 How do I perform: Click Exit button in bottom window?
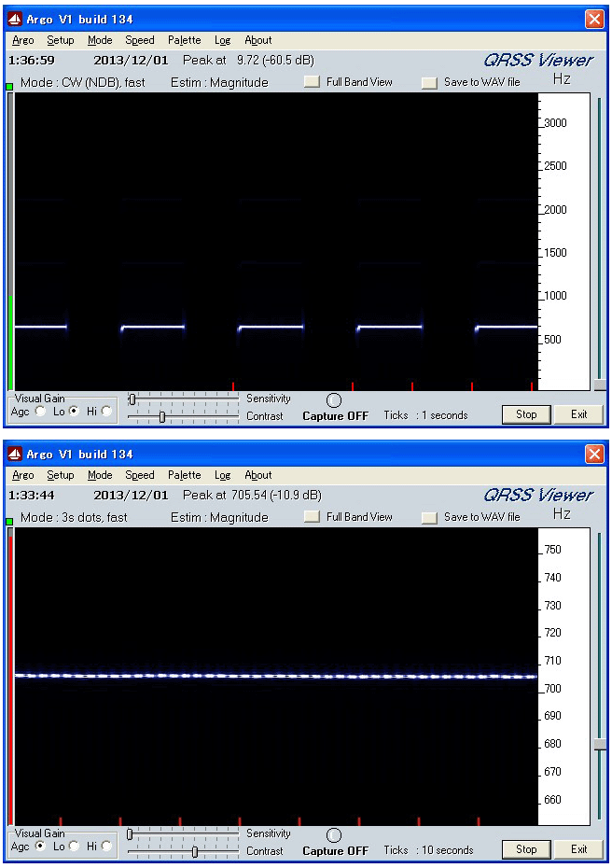[579, 849]
